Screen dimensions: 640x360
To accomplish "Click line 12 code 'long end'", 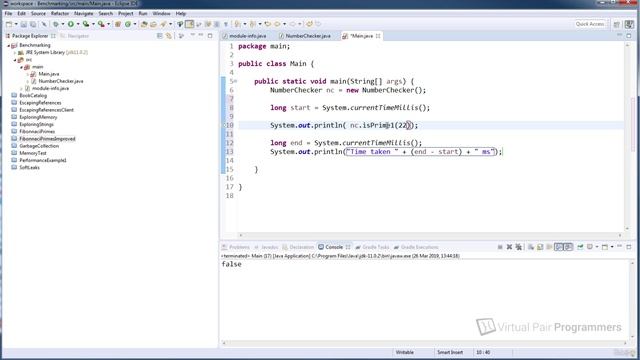I will (286, 143).
